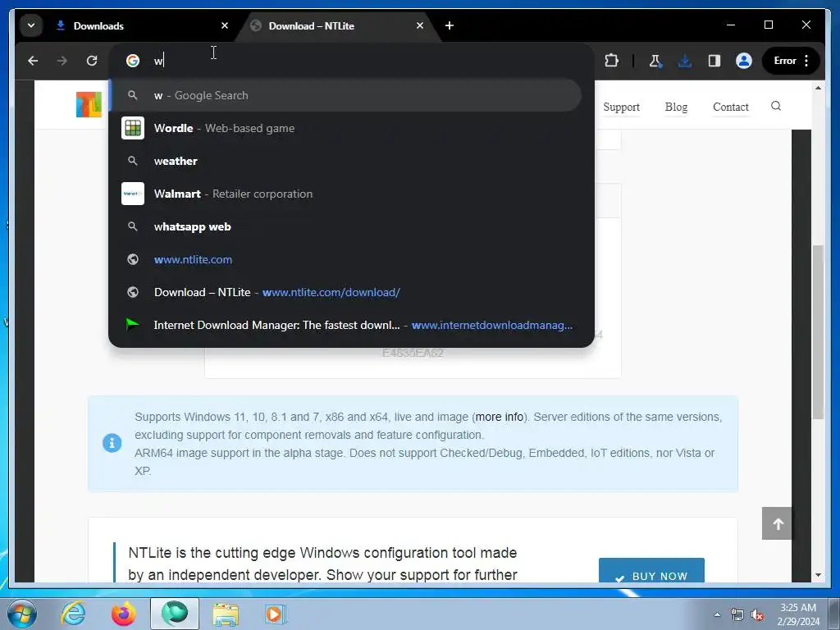This screenshot has height=630, width=840.
Task: Go back with the browser back arrow
Action: 33,61
